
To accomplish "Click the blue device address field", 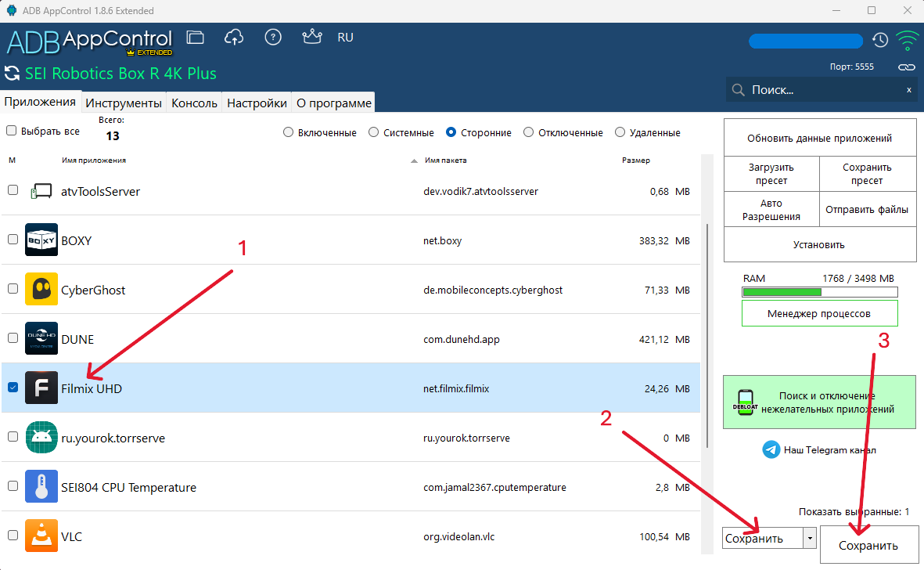I will tap(806, 41).
